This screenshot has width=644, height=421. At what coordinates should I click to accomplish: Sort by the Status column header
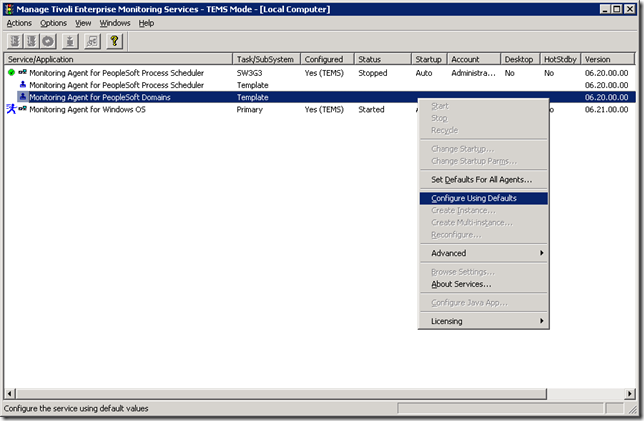coord(383,59)
